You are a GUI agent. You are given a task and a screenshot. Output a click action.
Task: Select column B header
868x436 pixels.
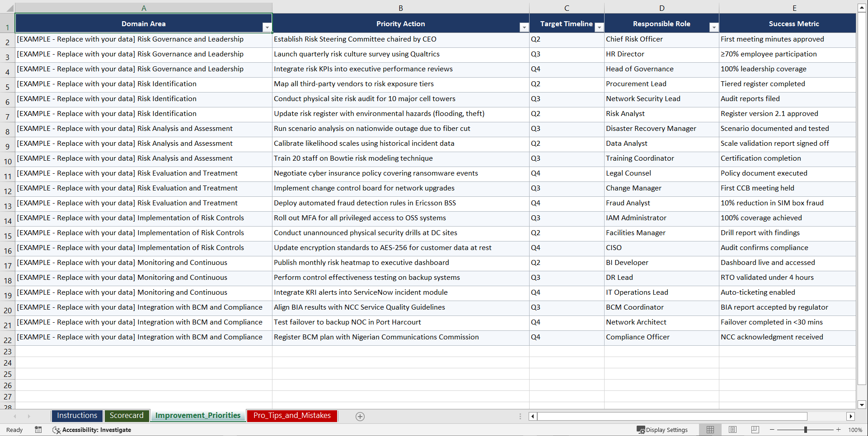coord(401,8)
